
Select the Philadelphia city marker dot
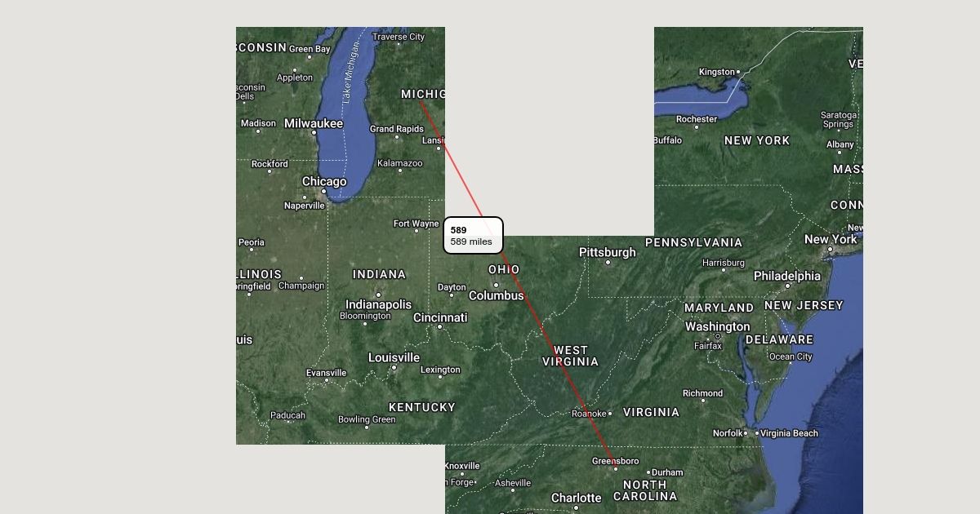(787, 286)
